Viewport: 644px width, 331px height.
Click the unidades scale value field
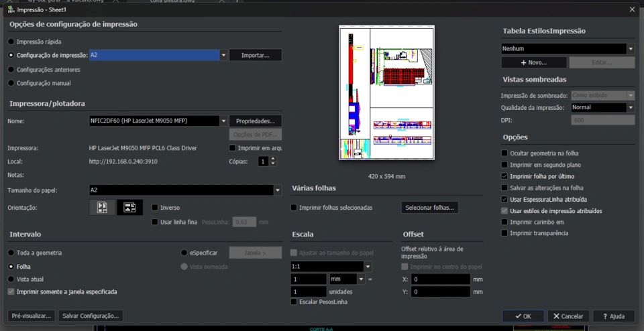308,292
